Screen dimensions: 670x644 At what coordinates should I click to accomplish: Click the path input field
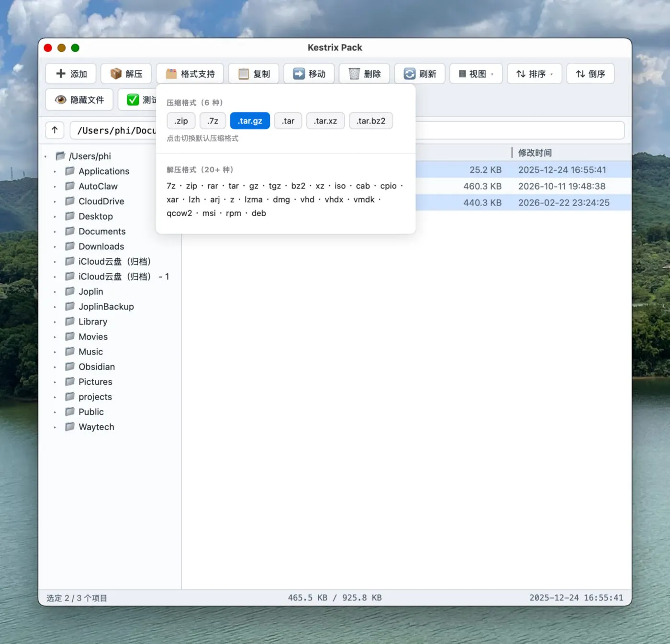[x=347, y=130]
